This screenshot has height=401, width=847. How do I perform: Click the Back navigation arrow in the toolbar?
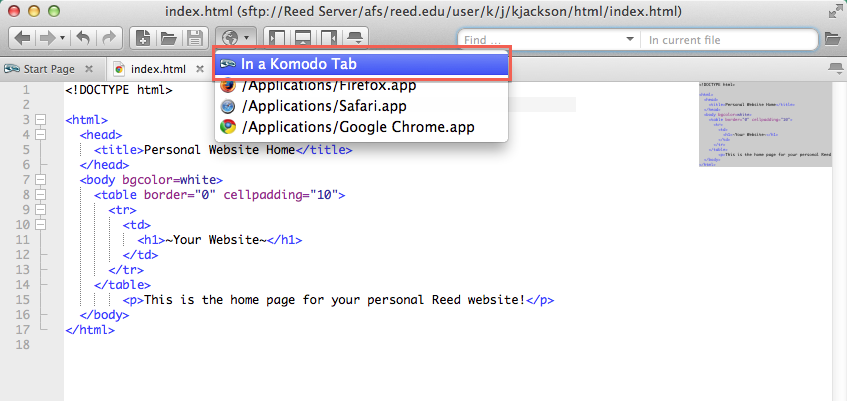(22, 39)
